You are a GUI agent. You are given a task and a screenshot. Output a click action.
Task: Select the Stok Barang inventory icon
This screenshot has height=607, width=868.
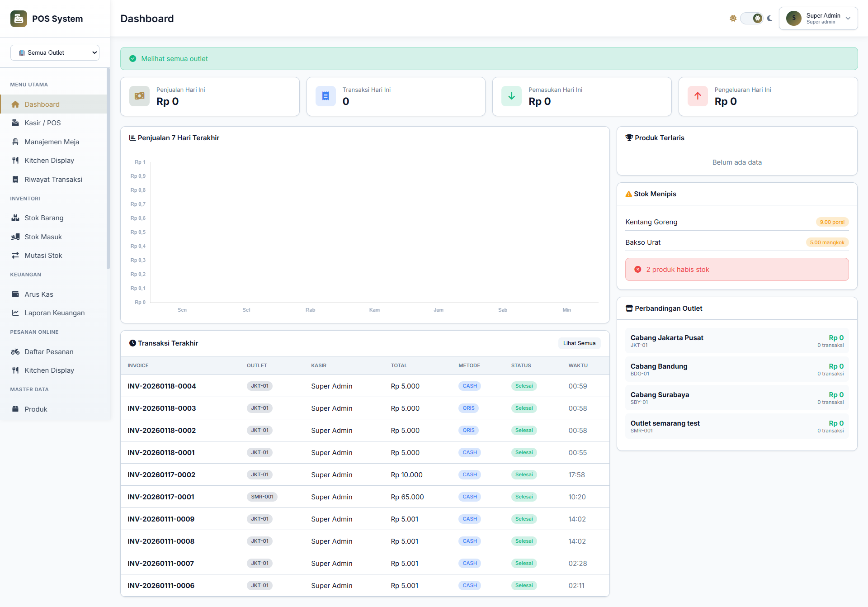coord(15,218)
